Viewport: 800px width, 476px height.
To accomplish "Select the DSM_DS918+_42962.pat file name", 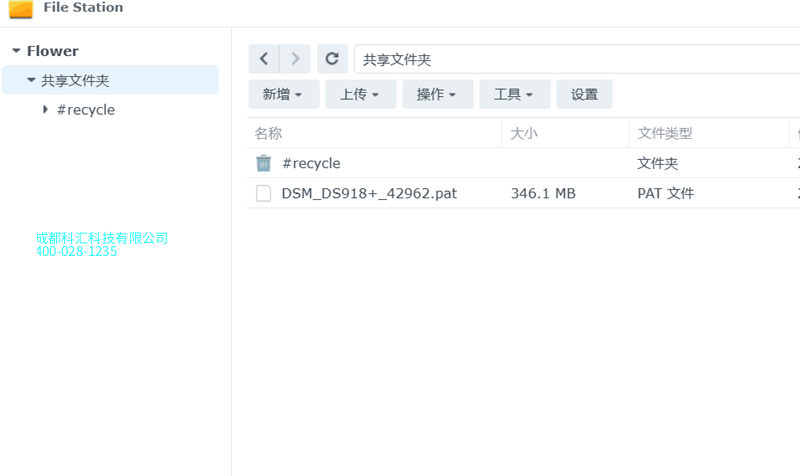I will [369, 193].
